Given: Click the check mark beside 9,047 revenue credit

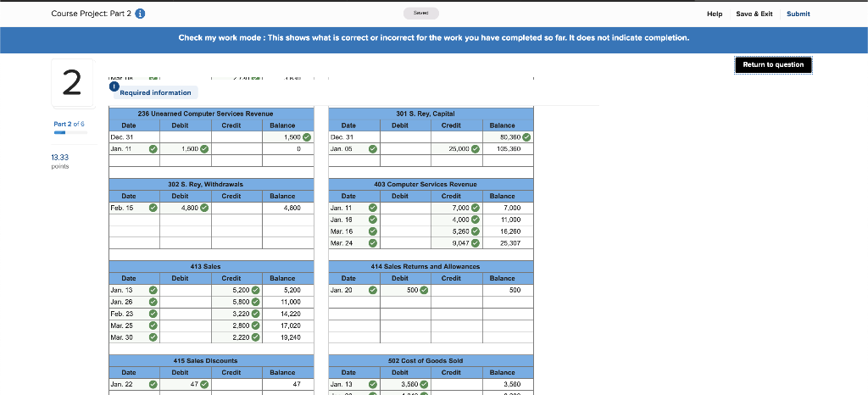Looking at the screenshot, I should tap(475, 243).
